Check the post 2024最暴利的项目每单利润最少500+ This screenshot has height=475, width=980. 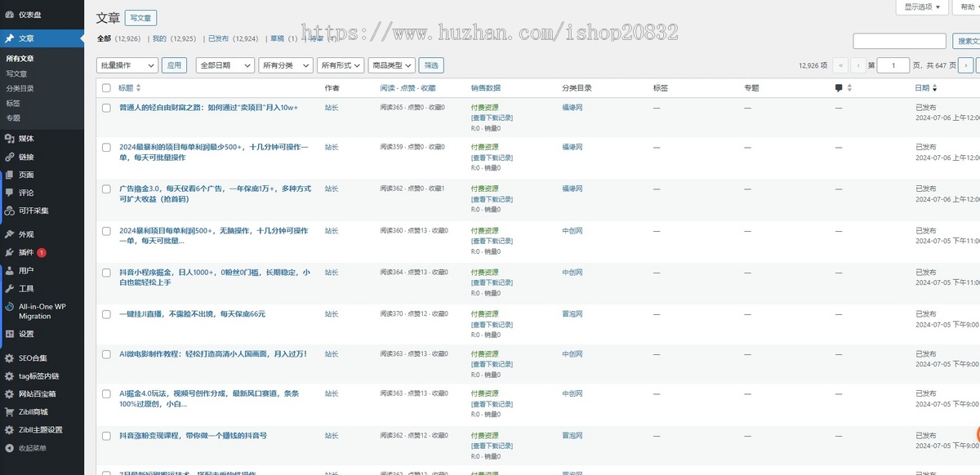[106, 148]
